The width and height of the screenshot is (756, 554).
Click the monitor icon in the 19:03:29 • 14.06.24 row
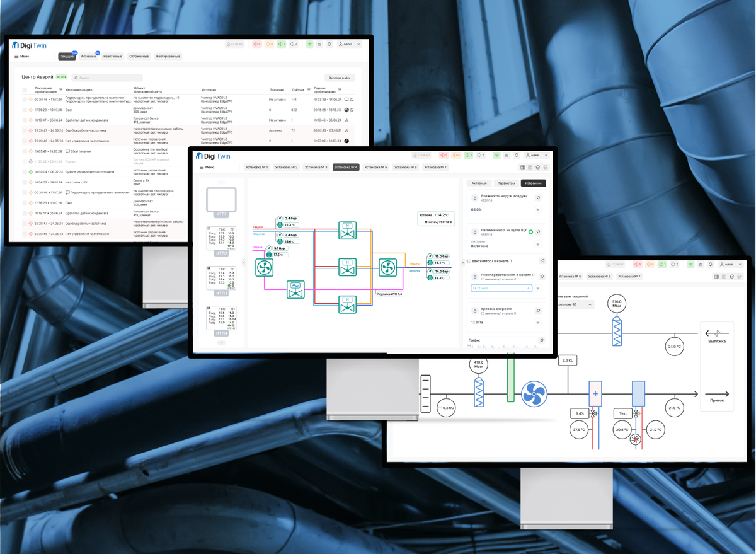coord(346,100)
